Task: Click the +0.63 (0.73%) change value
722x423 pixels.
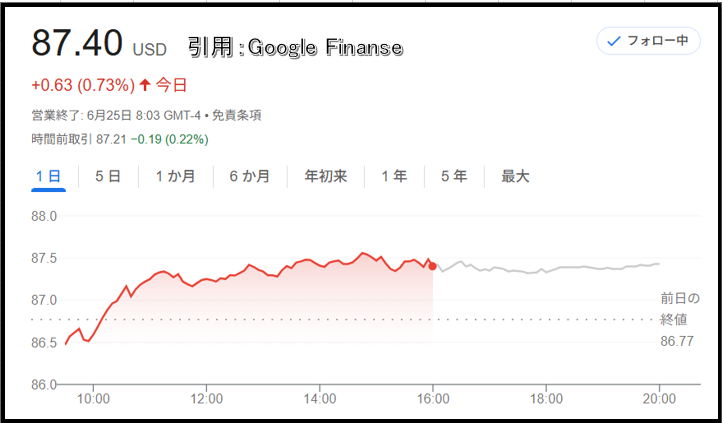Action: pyautogui.click(x=83, y=85)
